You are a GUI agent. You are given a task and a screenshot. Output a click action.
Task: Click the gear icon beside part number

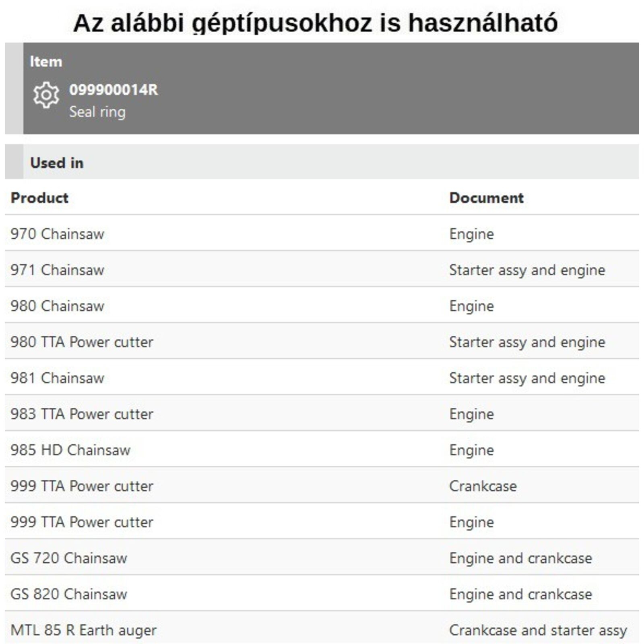click(46, 95)
